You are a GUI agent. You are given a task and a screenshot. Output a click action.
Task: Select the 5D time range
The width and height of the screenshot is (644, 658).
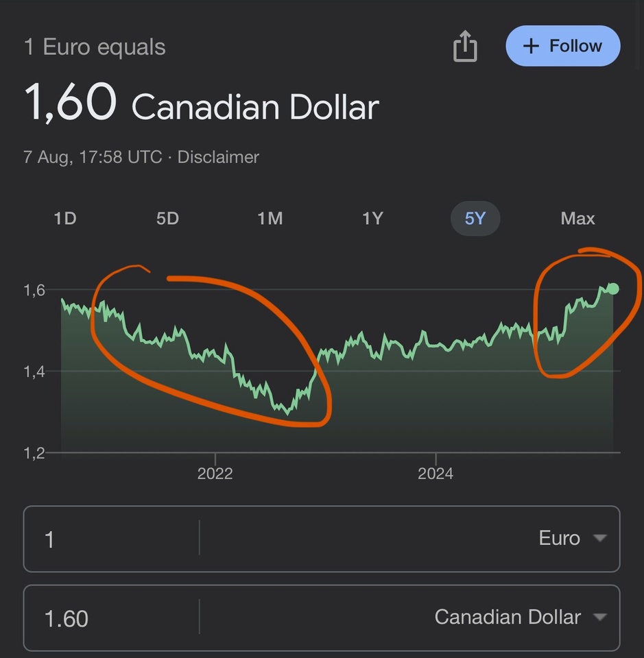pos(167,219)
